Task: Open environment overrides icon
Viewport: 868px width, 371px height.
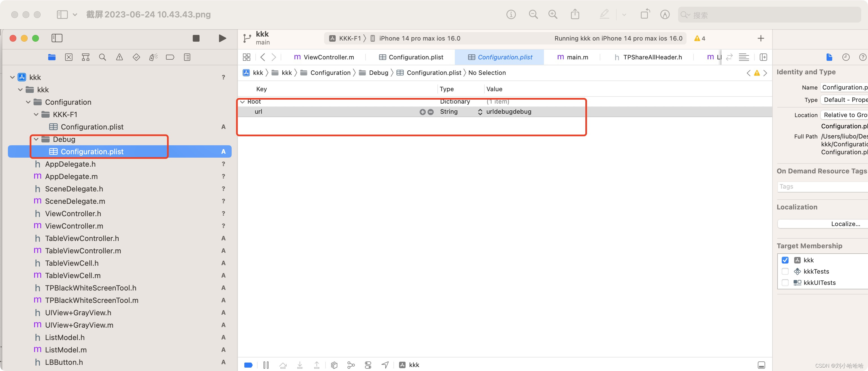Action: (x=368, y=365)
